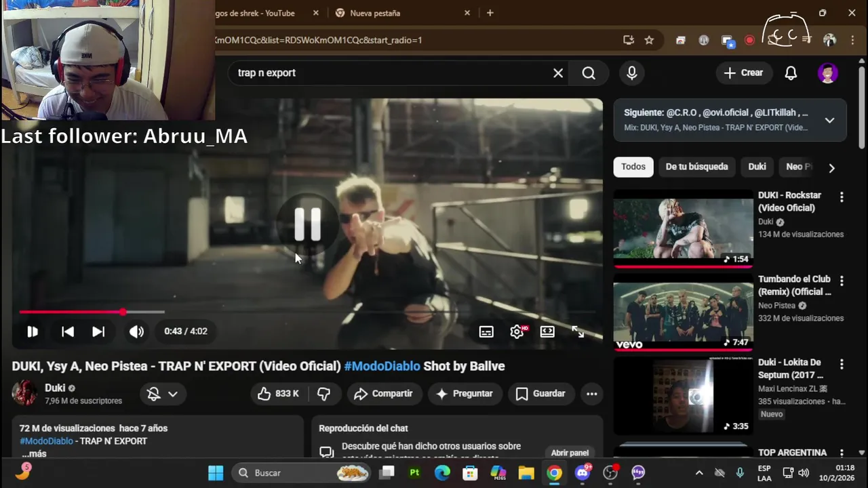This screenshot has width=868, height=488.
Task: Open YouTube notifications bell
Action: [x=791, y=73]
